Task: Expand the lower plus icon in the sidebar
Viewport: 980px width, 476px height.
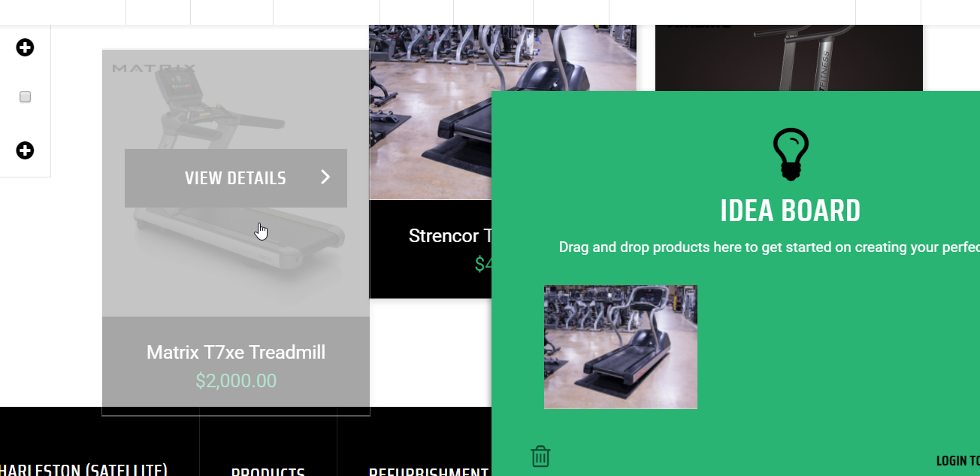Action: click(25, 150)
